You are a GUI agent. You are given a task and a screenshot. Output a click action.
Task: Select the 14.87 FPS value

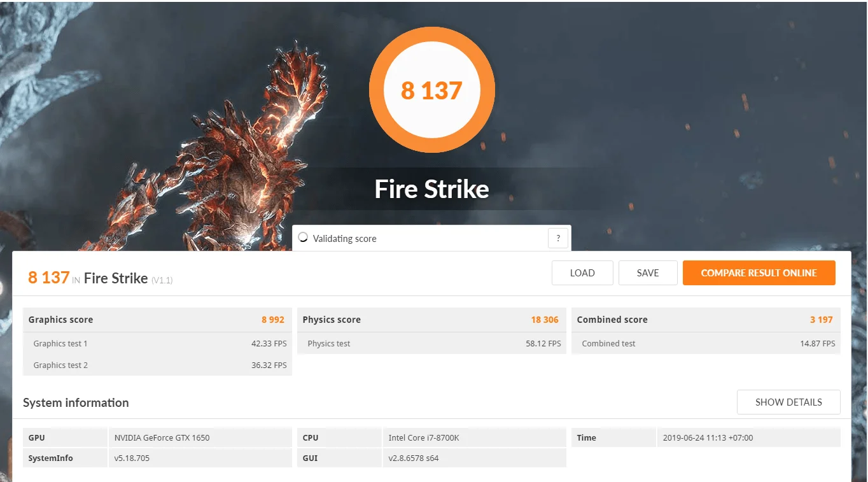click(x=818, y=343)
